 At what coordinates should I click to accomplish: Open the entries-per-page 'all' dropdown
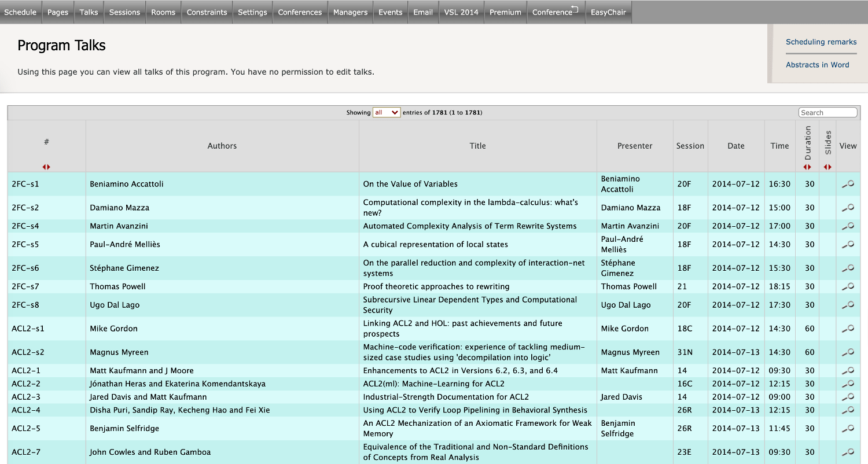click(387, 113)
